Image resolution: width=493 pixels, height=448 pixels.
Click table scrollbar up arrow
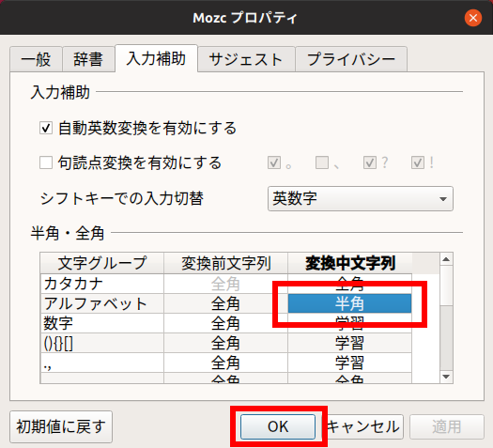(x=446, y=259)
